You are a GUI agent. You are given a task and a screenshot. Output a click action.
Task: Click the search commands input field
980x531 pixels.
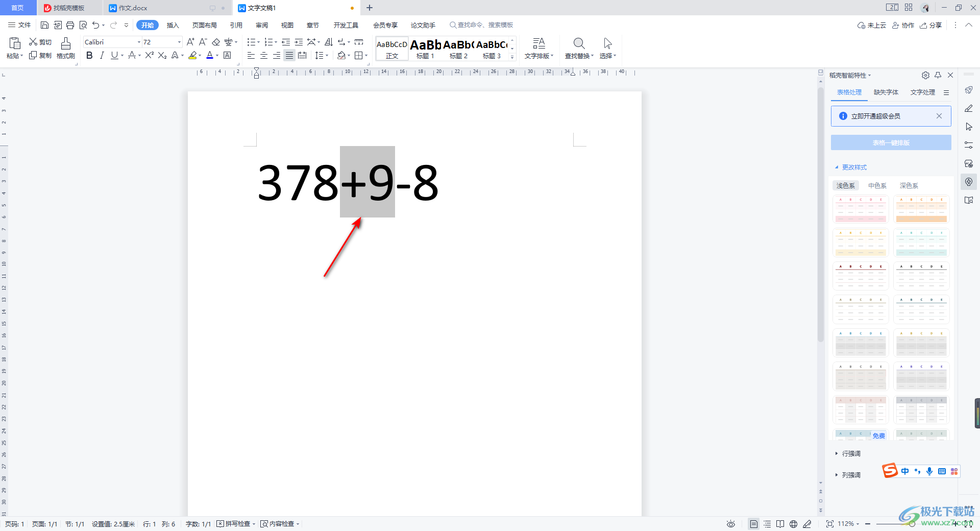485,25
